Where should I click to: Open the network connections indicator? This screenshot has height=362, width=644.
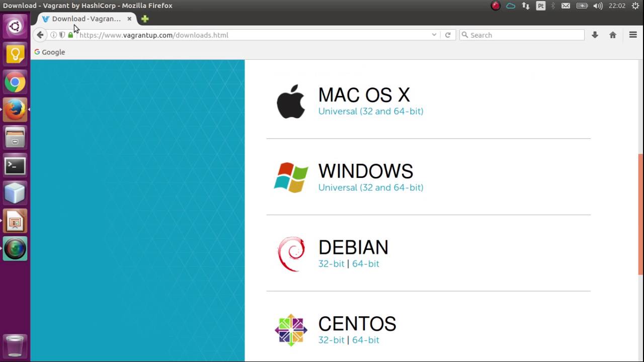pyautogui.click(x=526, y=6)
